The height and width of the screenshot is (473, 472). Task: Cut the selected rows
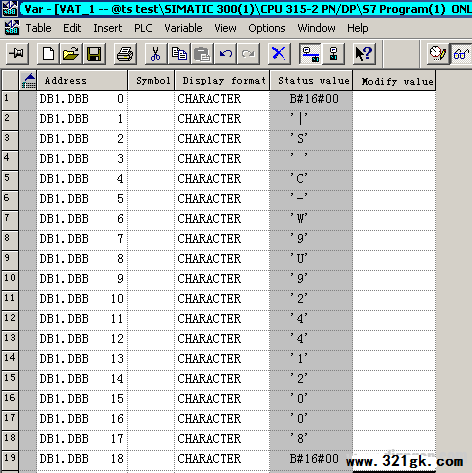click(156, 53)
